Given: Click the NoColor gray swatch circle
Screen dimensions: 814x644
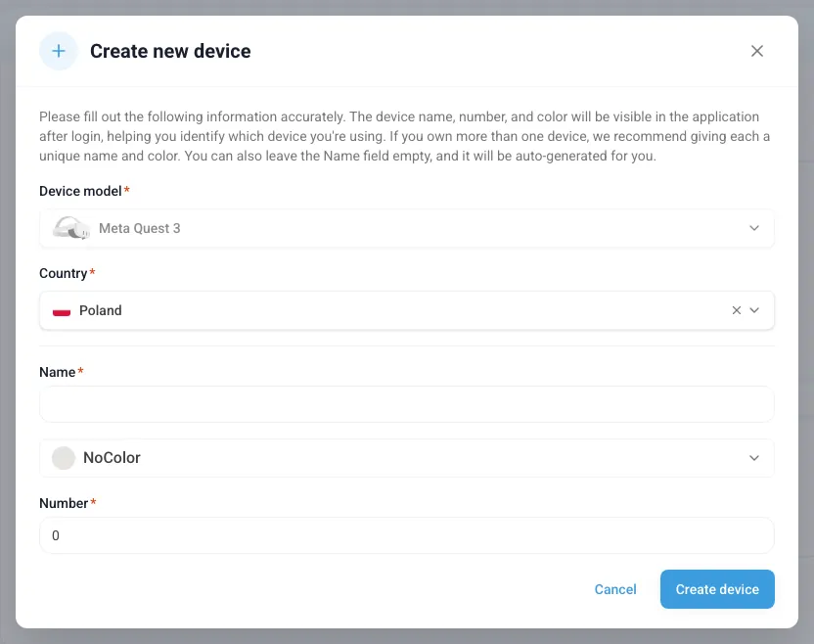Looking at the screenshot, I should 64,457.
